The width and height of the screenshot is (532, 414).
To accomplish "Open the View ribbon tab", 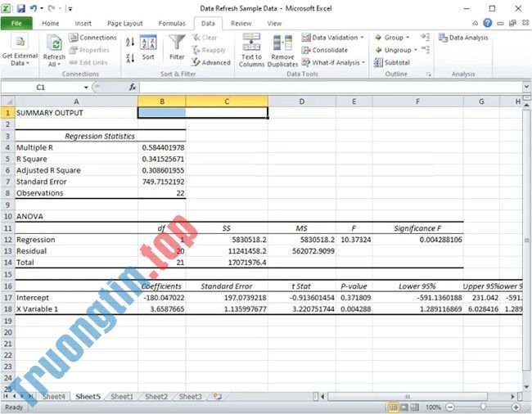I will [x=274, y=23].
